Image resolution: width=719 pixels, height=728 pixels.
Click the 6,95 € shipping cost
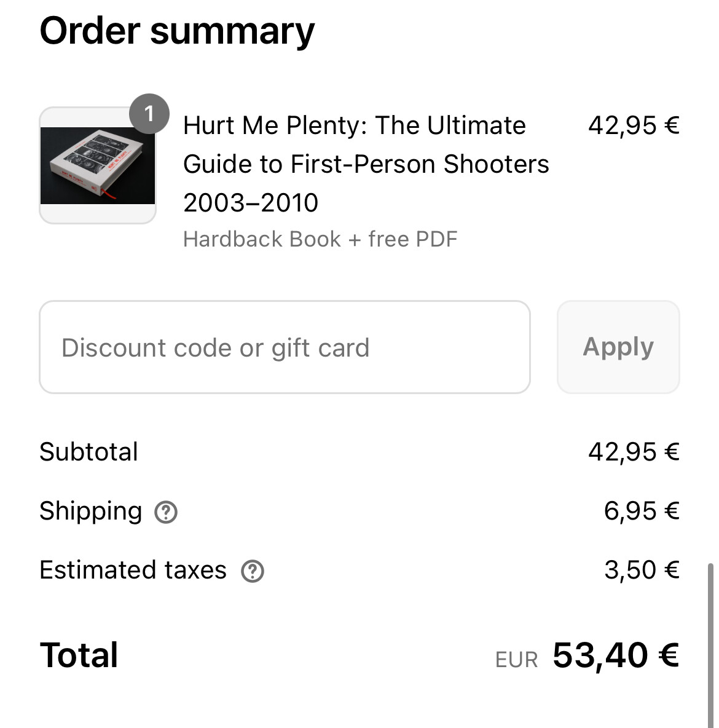coord(642,511)
